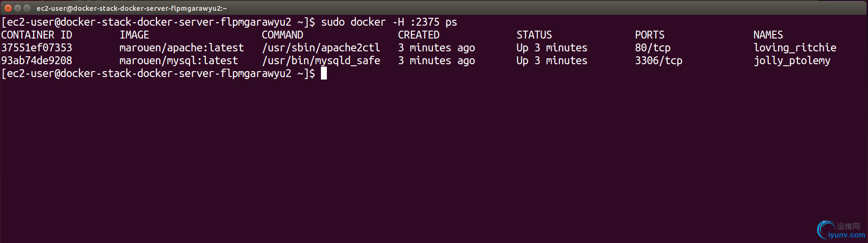The height and width of the screenshot is (243, 868).
Task: Close the terminal window with red button
Action: pyautogui.click(x=8, y=8)
